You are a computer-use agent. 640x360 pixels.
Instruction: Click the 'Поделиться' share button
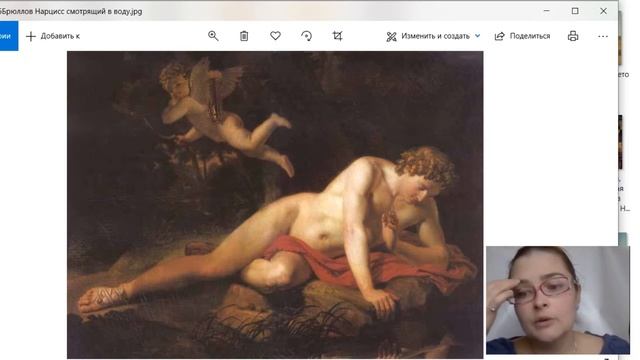pos(522,36)
